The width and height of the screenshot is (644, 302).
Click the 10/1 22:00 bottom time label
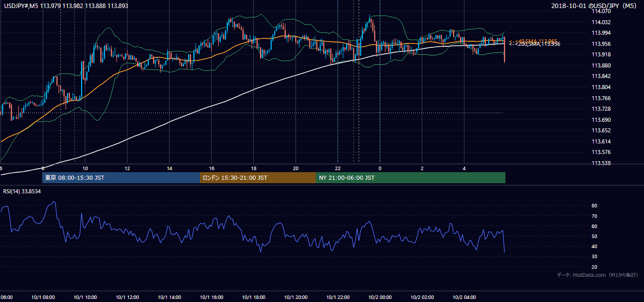[338, 297]
